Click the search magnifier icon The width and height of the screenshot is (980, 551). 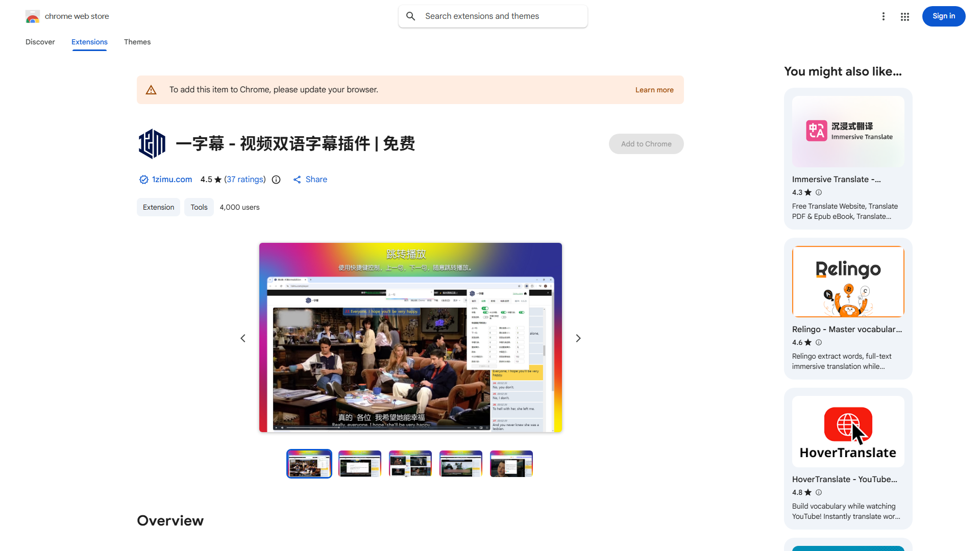point(411,16)
